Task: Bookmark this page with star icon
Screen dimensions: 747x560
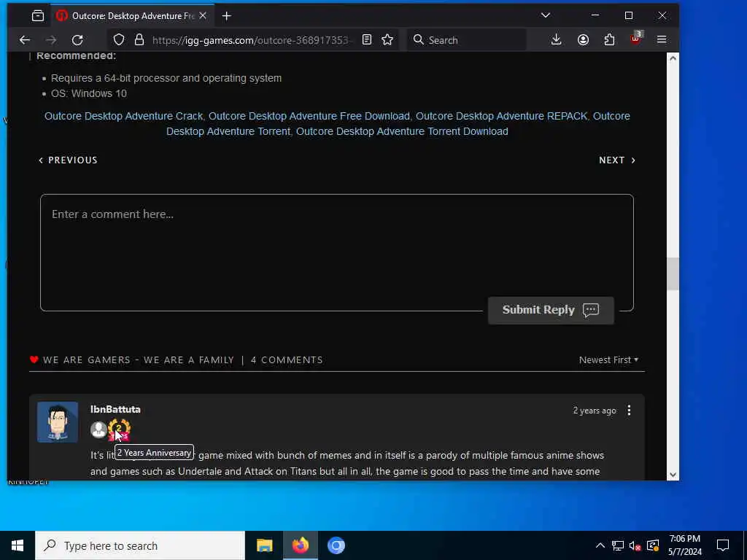Action: [x=387, y=40]
